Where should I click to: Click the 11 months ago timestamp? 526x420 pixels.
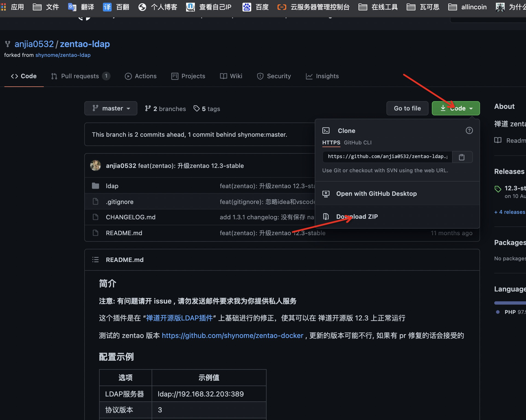452,233
